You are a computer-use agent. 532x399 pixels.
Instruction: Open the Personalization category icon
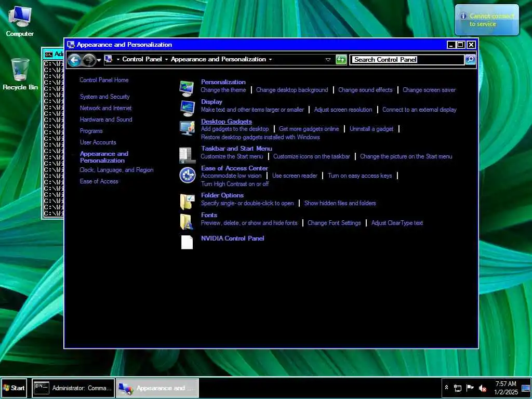(x=187, y=88)
